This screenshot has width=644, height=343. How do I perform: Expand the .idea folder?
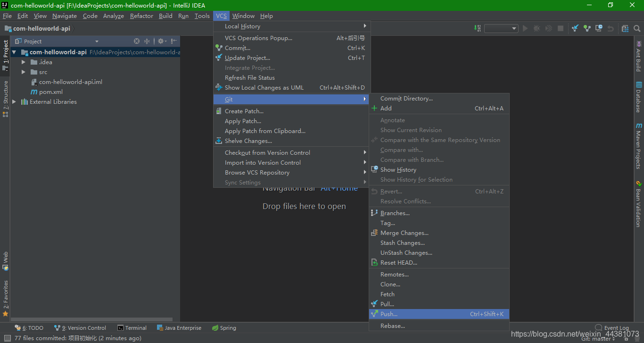pyautogui.click(x=24, y=62)
